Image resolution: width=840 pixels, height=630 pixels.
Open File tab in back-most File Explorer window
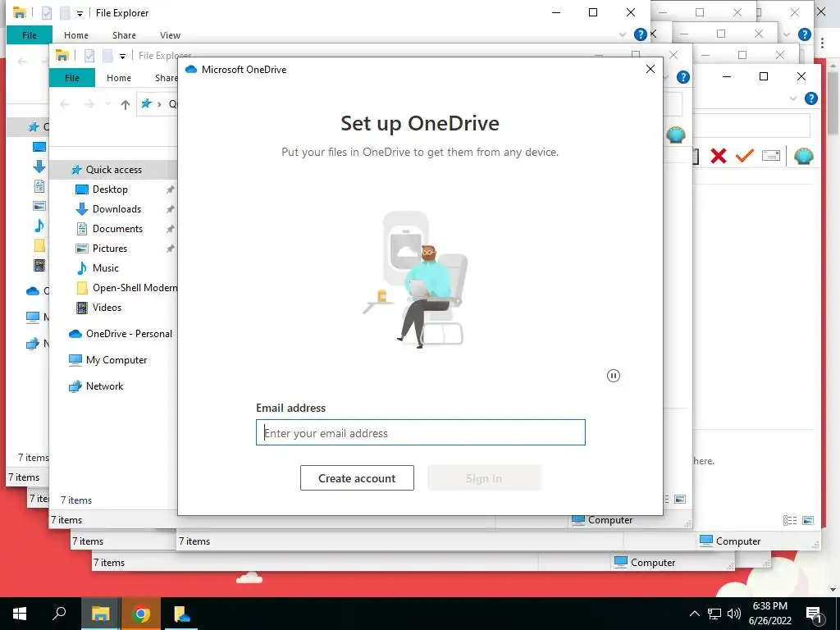tap(30, 34)
